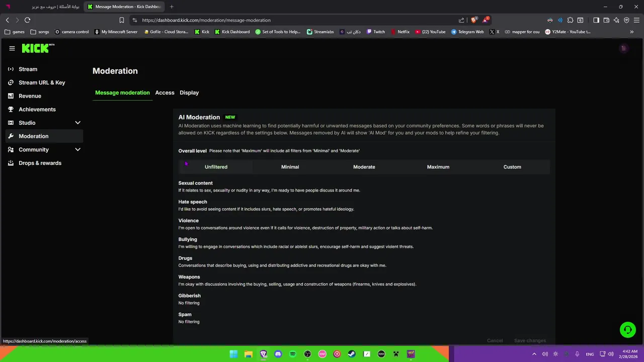Open the Twitch bookmark

376,32
